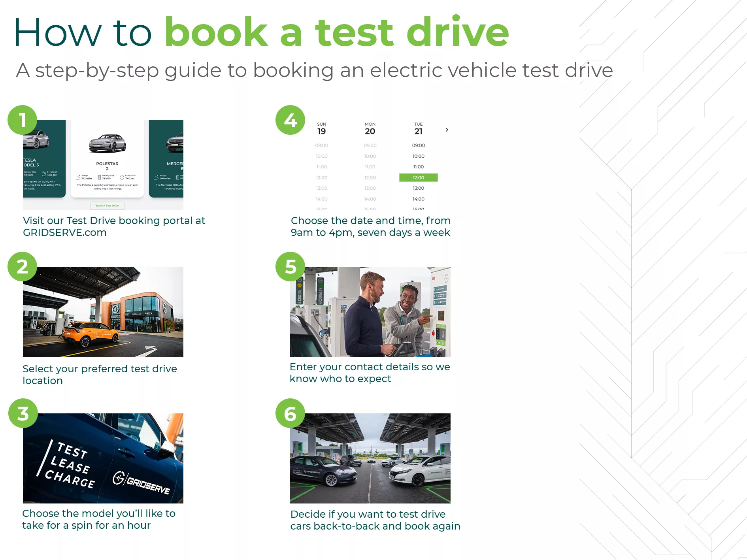This screenshot has width=747, height=560.
Task: Click the TESLA MODEL 3 card title
Action: click(31, 162)
